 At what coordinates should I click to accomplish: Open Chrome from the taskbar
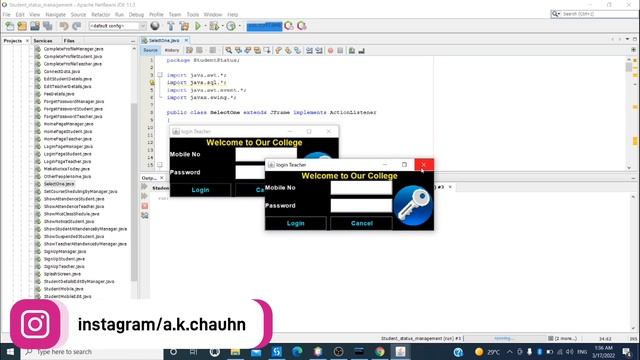pos(380,351)
